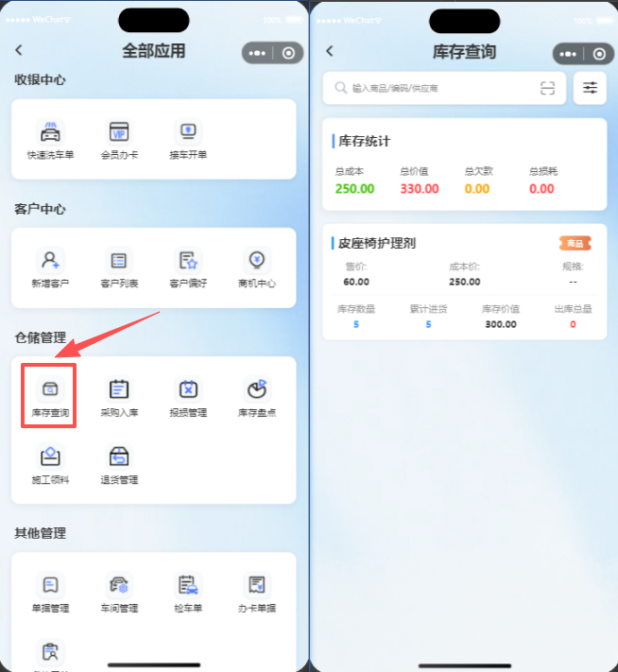Select 总损耗 value 0.00
This screenshot has height=672, width=618.
click(x=541, y=189)
